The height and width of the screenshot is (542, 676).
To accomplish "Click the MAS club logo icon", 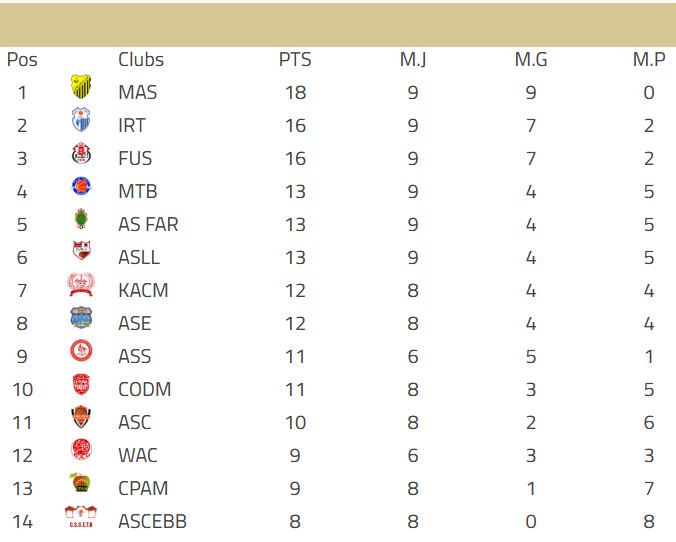I will pos(81,88).
